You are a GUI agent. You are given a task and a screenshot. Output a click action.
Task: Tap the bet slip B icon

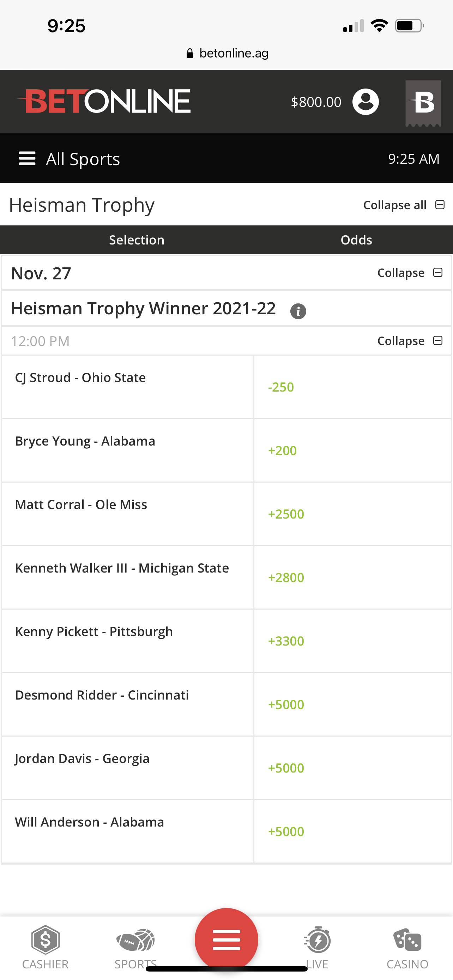click(423, 103)
